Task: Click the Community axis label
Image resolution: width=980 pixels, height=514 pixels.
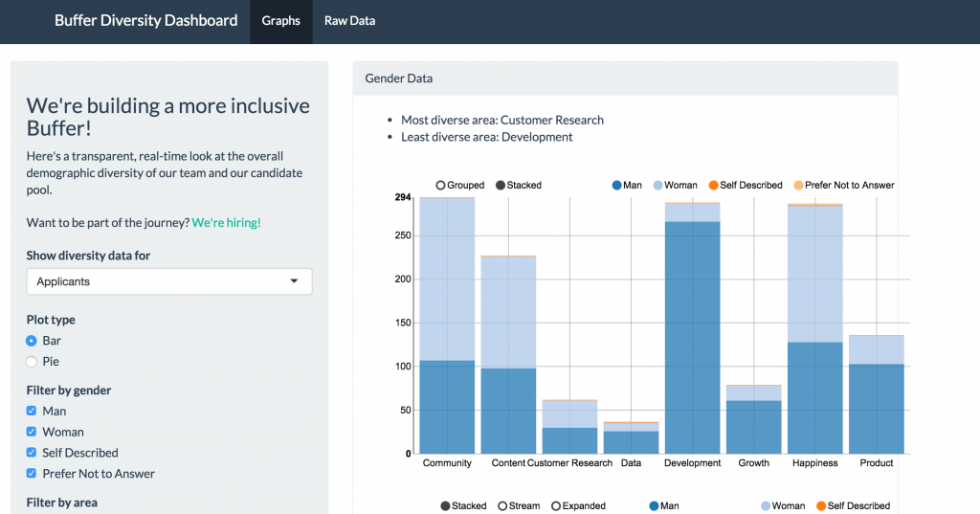Action: click(x=447, y=463)
